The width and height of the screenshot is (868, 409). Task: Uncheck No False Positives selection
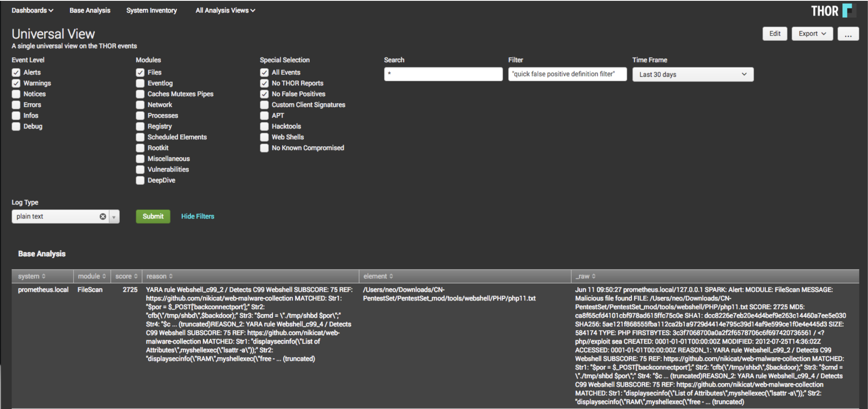[264, 94]
